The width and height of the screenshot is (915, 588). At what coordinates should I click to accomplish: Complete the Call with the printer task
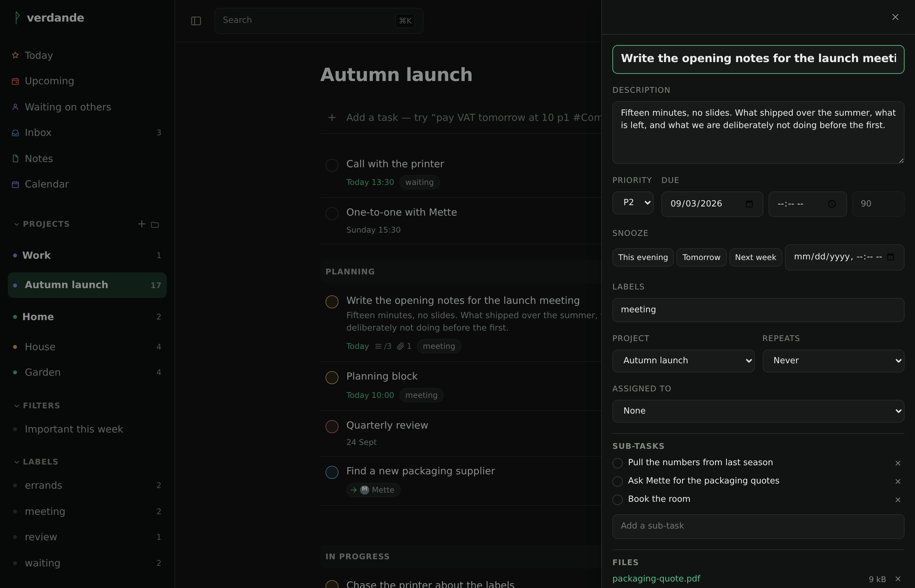[332, 165]
